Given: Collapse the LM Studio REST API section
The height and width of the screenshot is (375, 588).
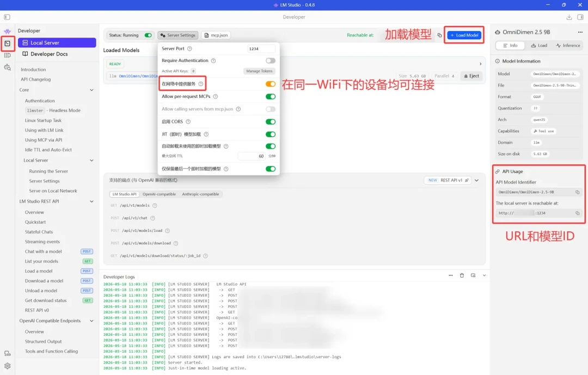Looking at the screenshot, I should tap(91, 201).
